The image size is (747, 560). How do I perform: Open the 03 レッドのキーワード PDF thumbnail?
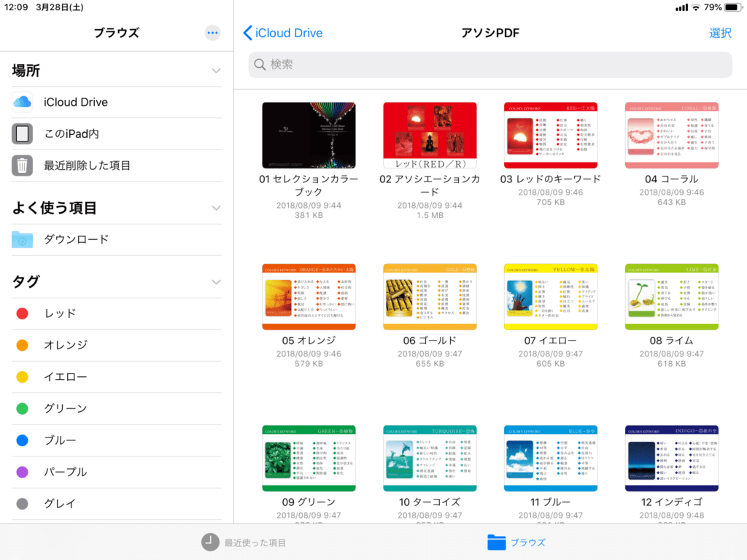click(x=551, y=135)
